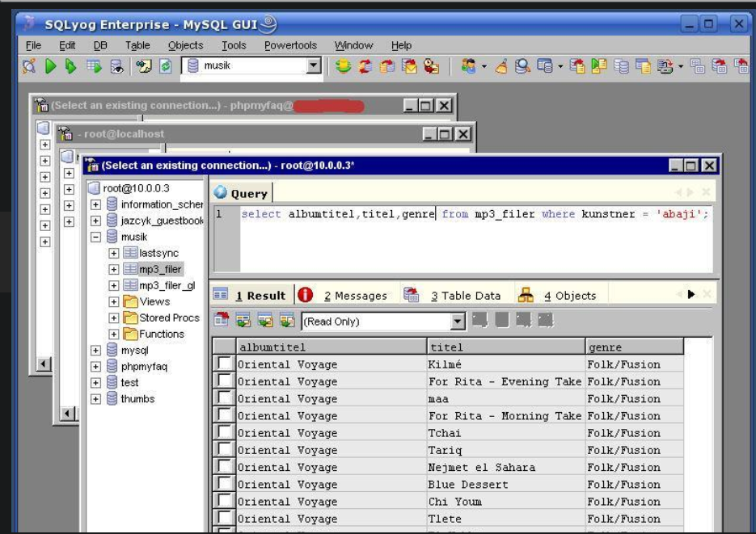
Task: Click the mp3_filer table icon
Action: [130, 269]
